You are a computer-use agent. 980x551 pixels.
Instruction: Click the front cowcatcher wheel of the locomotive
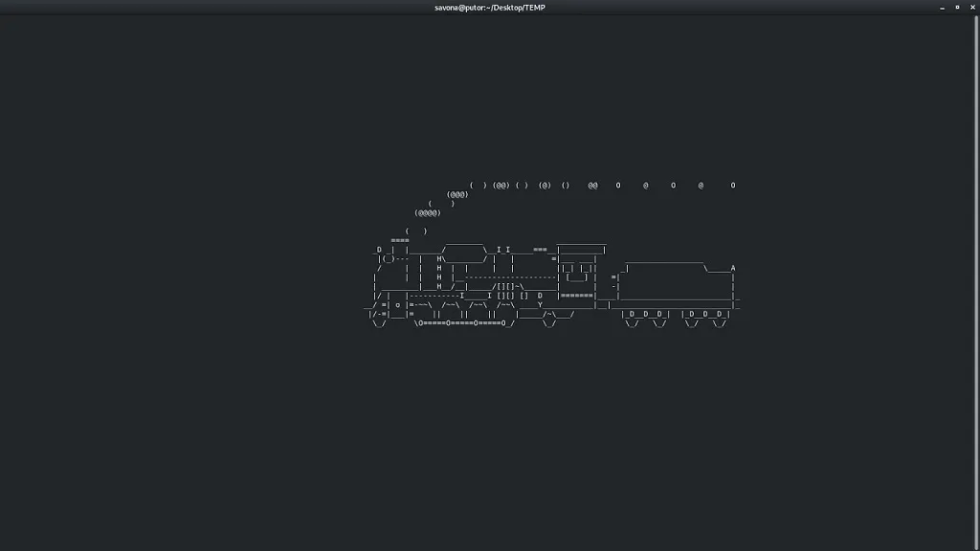coord(379,323)
